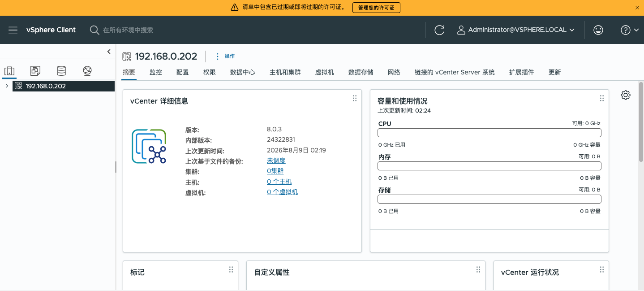This screenshot has width=644, height=291.
Task: Click the vSphere Client title
Action: (51, 30)
